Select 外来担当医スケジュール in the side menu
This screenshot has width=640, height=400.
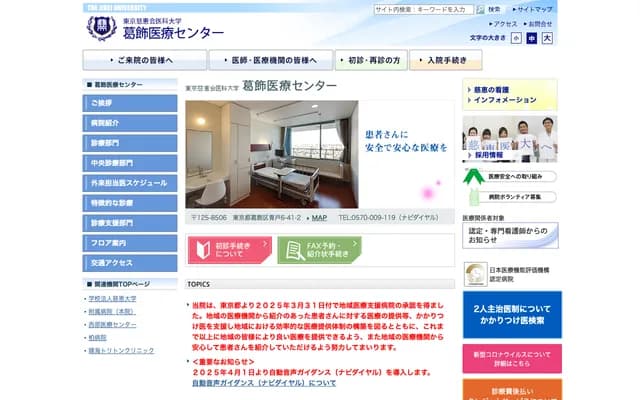tap(130, 183)
